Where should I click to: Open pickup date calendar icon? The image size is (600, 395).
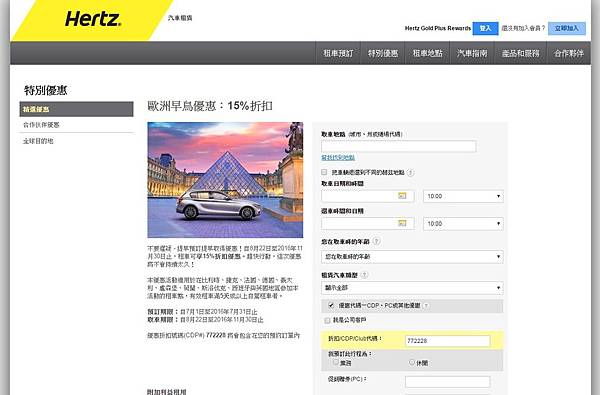point(402,196)
